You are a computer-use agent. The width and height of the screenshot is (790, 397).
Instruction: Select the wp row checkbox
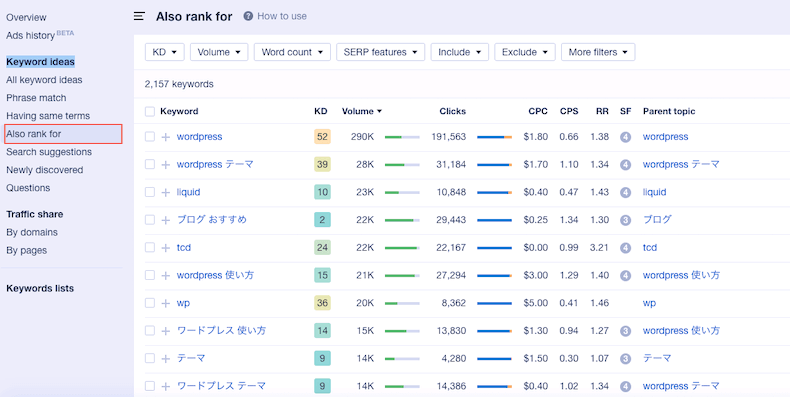point(150,303)
